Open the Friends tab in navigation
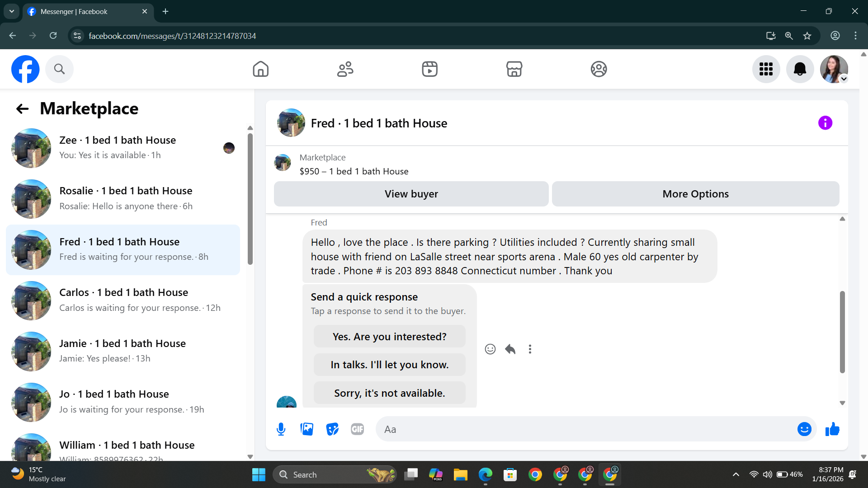This screenshot has width=868, height=488. [x=345, y=69]
